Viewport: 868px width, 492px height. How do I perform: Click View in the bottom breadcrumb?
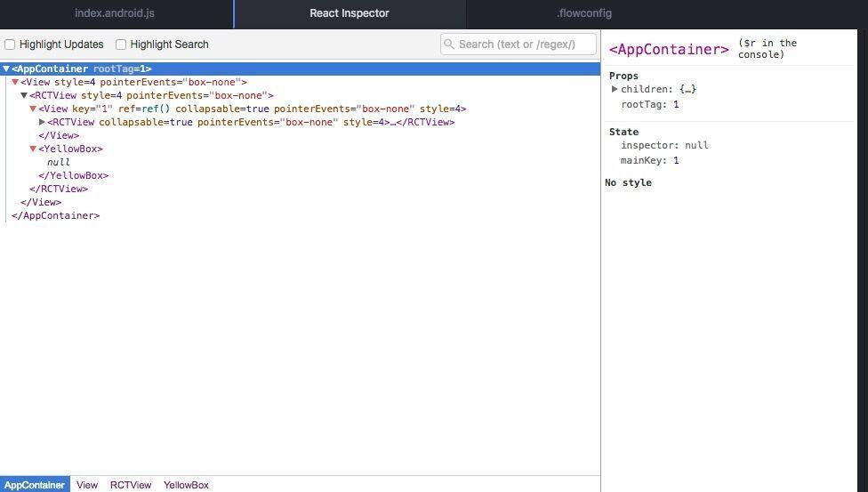87,485
